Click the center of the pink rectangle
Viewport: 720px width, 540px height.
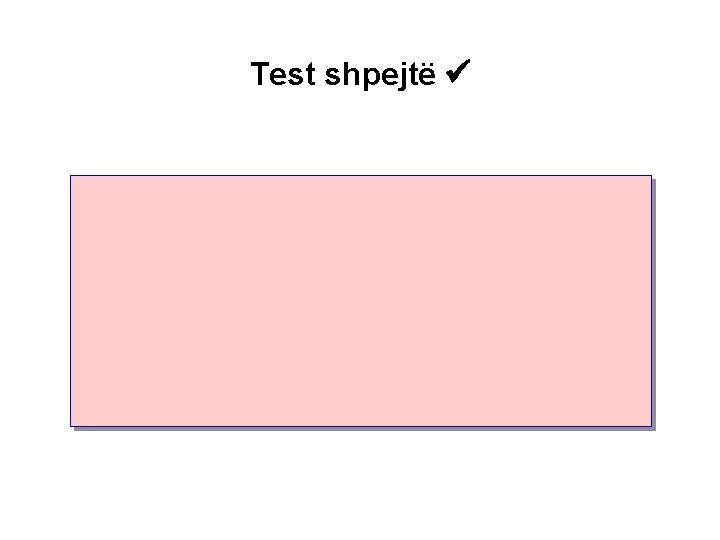point(360,300)
